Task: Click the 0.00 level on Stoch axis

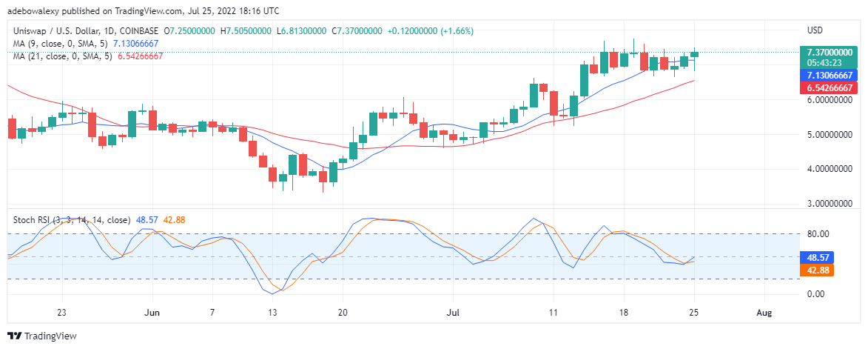Action: 817,293
